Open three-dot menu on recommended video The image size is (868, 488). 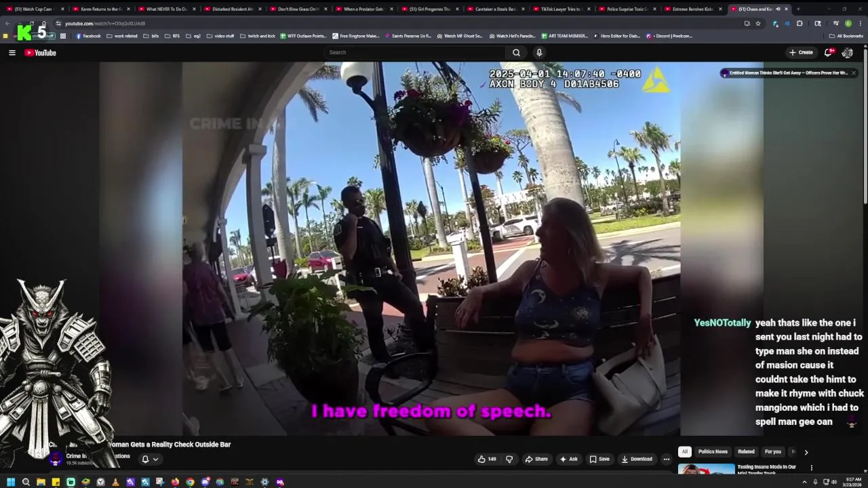pos(811,468)
